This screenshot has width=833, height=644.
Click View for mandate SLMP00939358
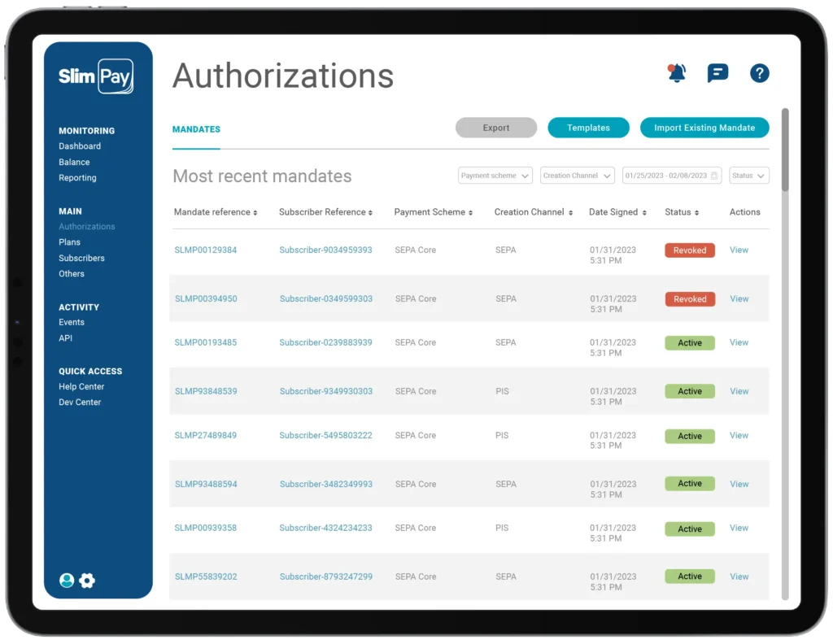[739, 528]
